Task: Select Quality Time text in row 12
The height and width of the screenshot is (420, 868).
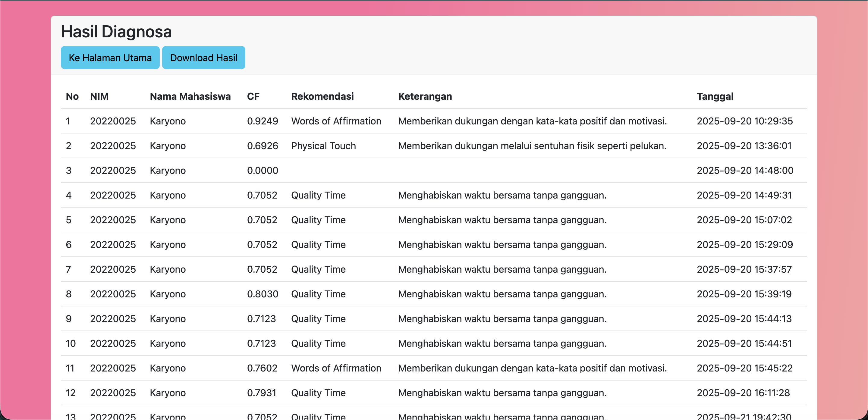Action: point(318,393)
